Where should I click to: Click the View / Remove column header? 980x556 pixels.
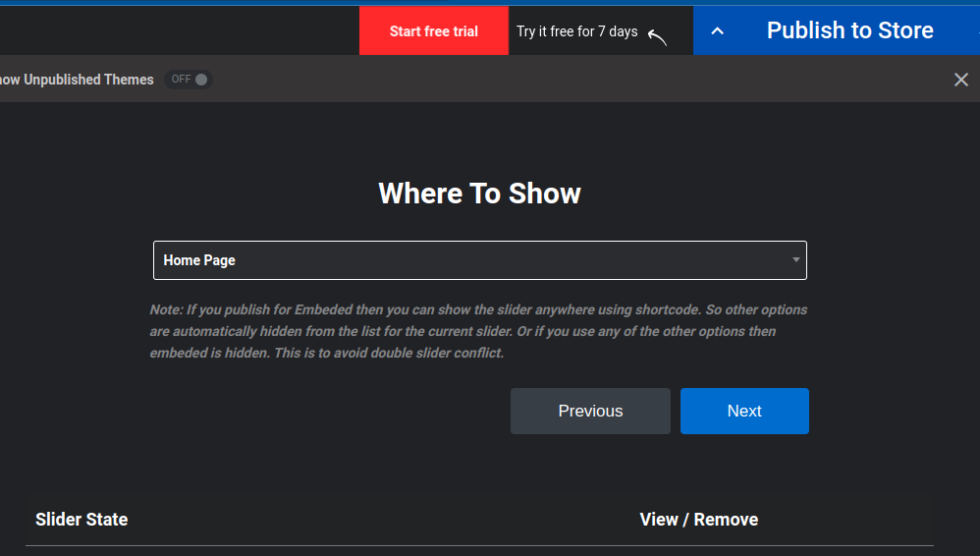tap(699, 519)
